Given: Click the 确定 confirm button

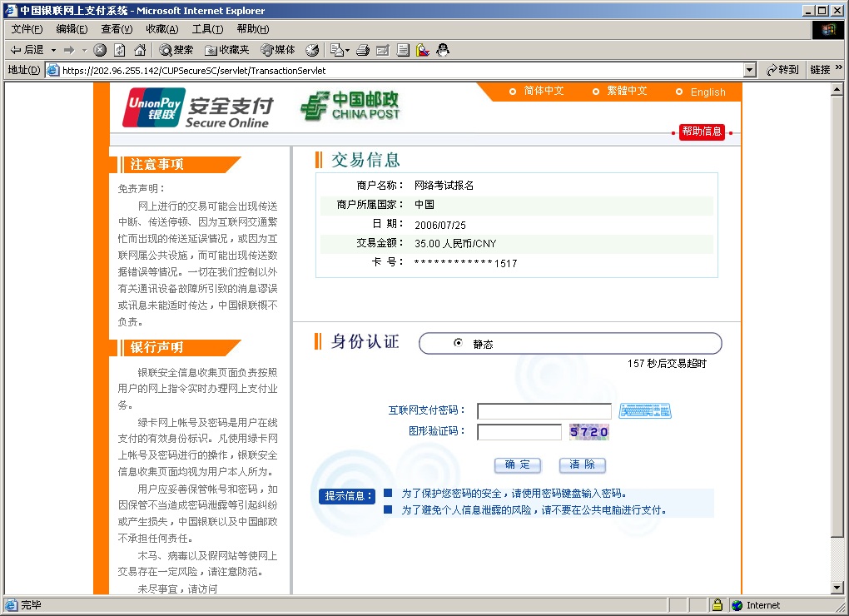Looking at the screenshot, I should pos(517,465).
